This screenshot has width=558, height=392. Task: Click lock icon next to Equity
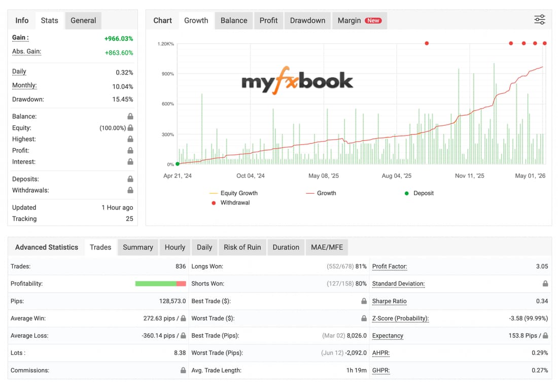click(130, 128)
